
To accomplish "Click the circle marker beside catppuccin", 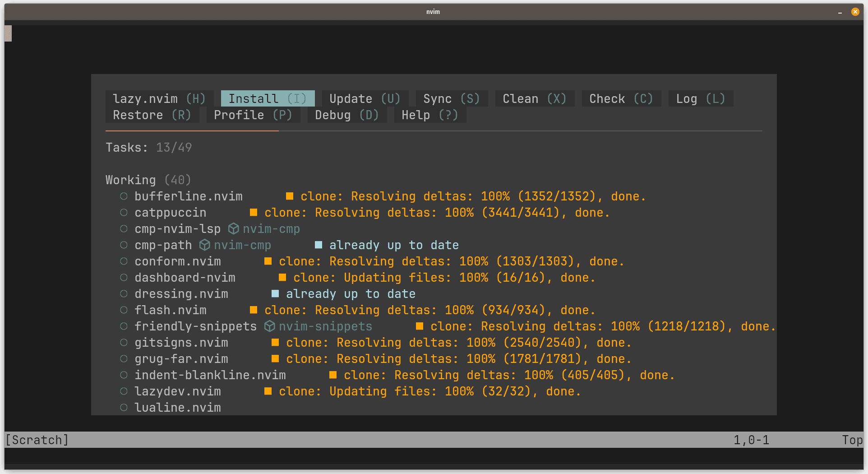I will 124,213.
